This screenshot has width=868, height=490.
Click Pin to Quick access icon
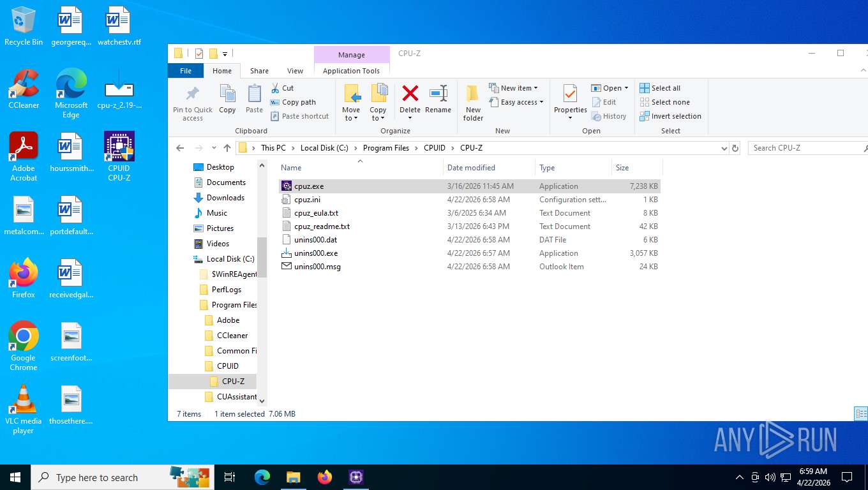192,103
